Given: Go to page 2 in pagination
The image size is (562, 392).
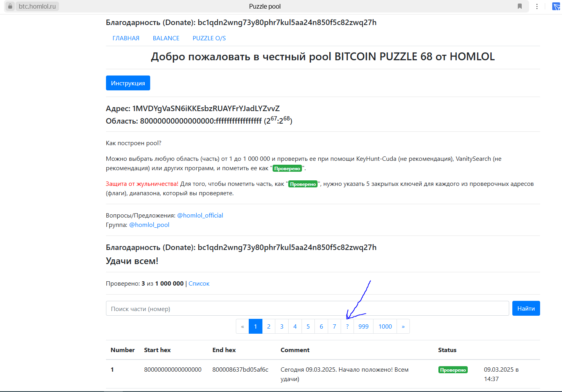Looking at the screenshot, I should point(269,327).
